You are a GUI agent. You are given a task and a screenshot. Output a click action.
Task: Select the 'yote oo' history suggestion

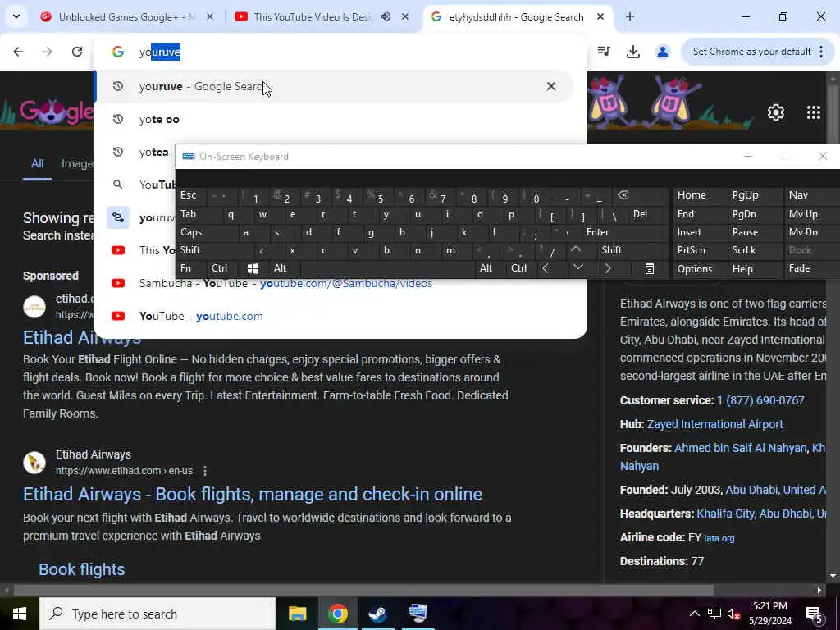click(x=159, y=120)
